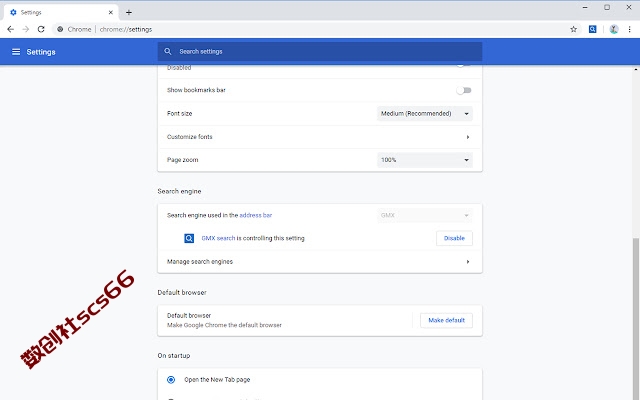
Task: Switch to the Settings tab
Action: [x=61, y=12]
